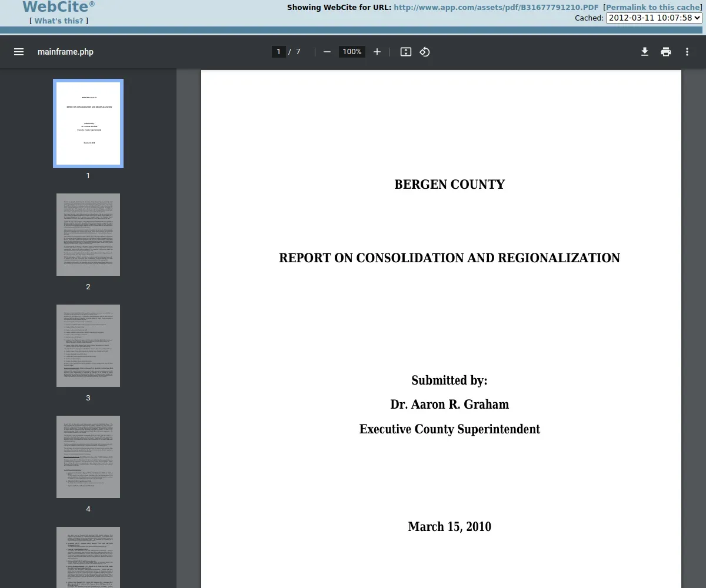The image size is (706, 588).
Task: Click the fit to page icon
Action: (x=405, y=52)
